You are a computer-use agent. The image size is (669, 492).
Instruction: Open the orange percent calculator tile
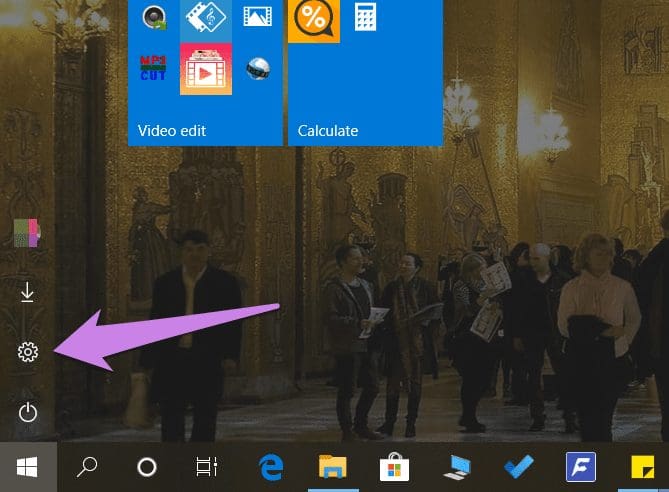click(314, 20)
